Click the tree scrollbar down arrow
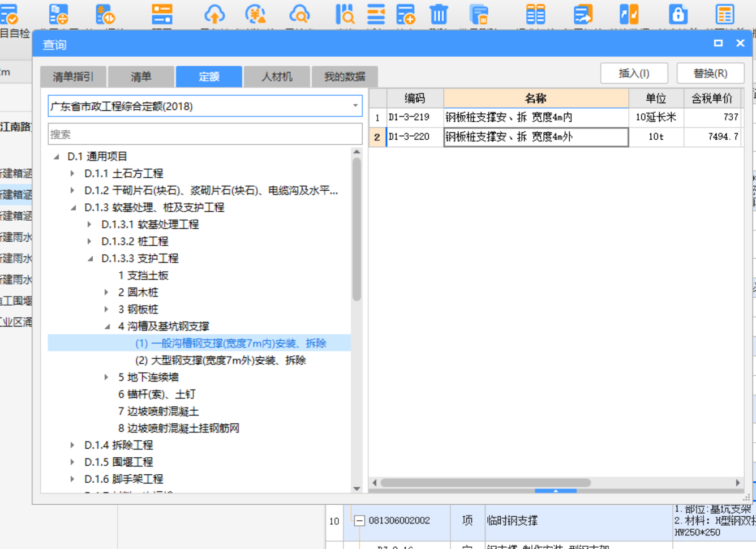Screen dimensions: 756x549 point(356,488)
